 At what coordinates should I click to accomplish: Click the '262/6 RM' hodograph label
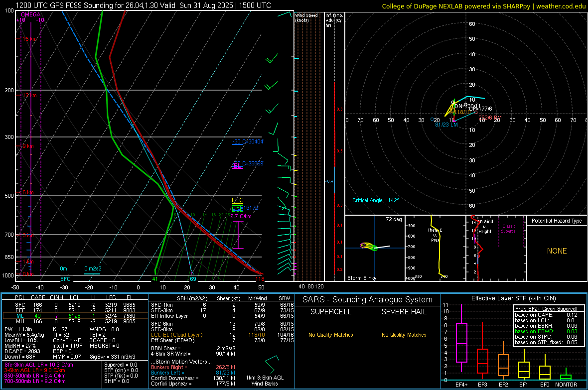point(490,118)
